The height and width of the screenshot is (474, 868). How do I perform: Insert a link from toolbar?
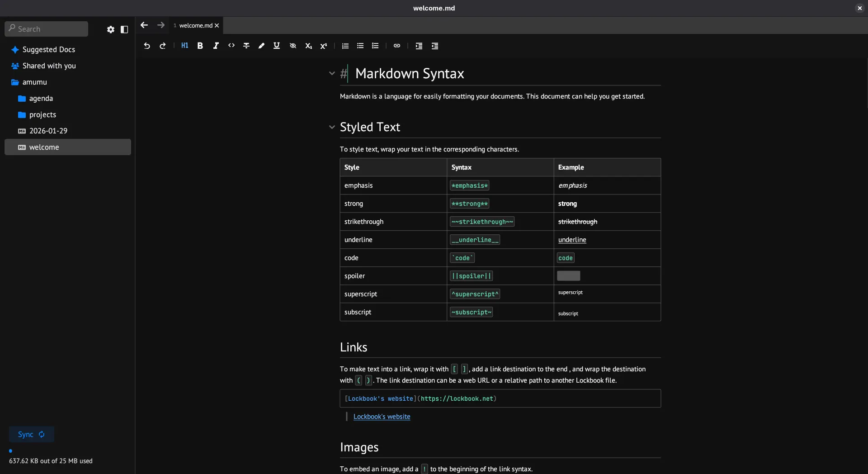397,46
